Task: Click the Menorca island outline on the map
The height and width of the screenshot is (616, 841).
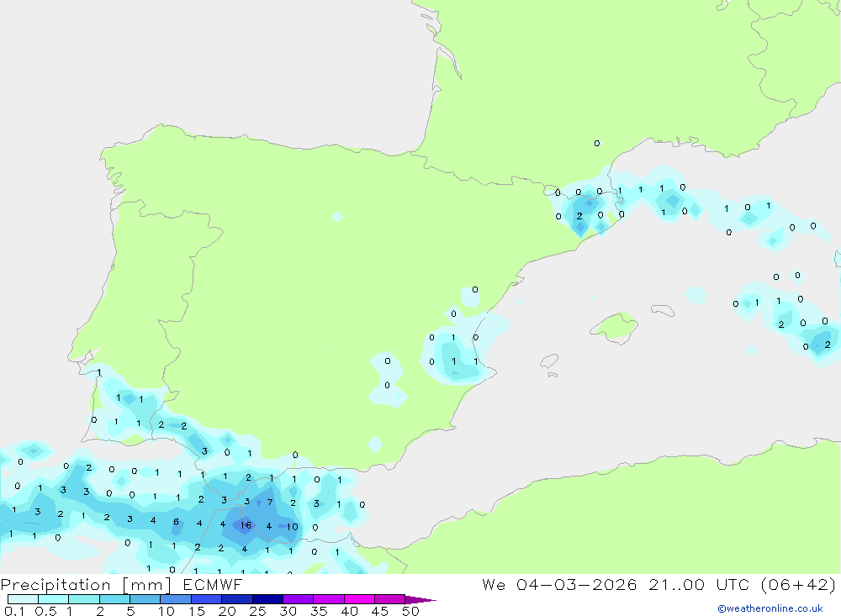Action: pyautogui.click(x=663, y=310)
